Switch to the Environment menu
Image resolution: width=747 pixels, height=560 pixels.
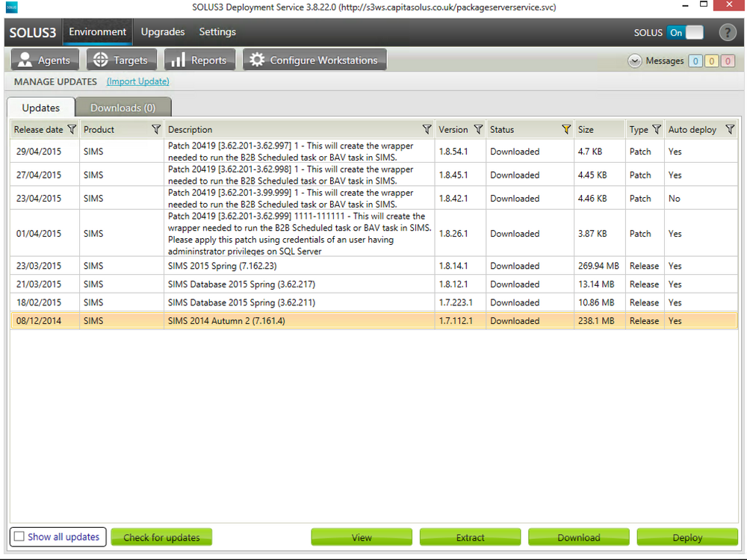point(98,32)
